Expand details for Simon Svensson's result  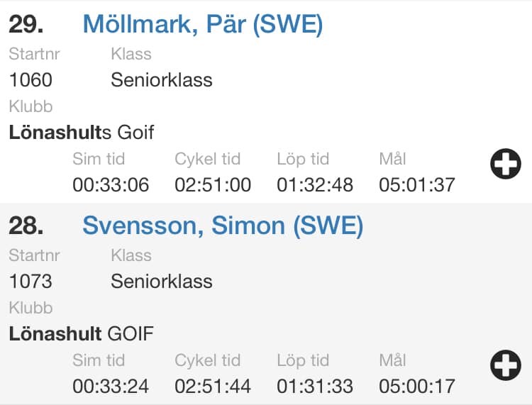coord(505,366)
